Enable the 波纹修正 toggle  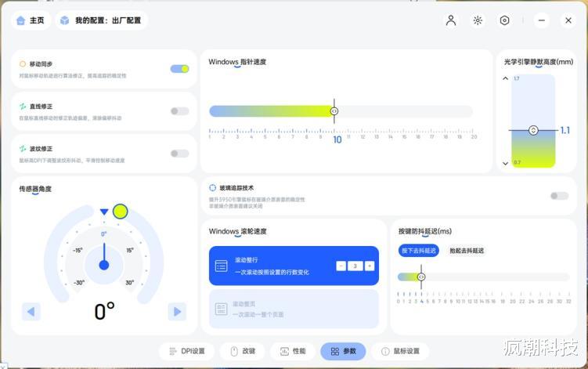click(x=179, y=154)
